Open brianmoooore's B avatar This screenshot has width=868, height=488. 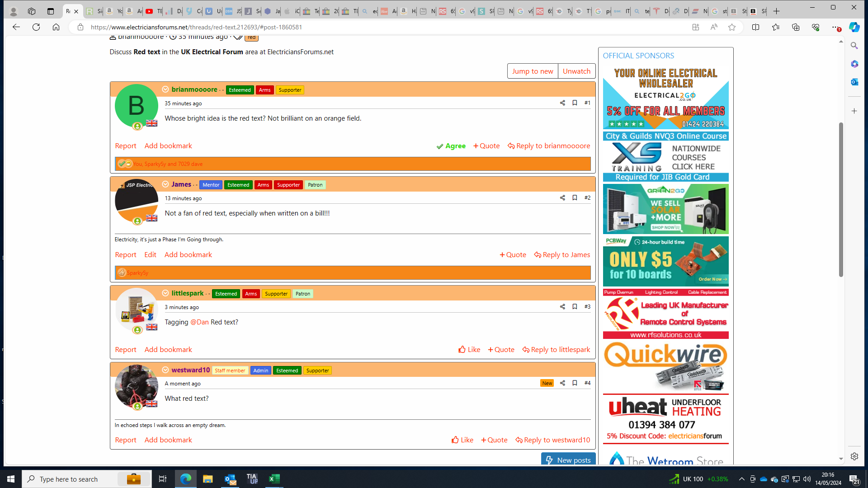(x=136, y=106)
